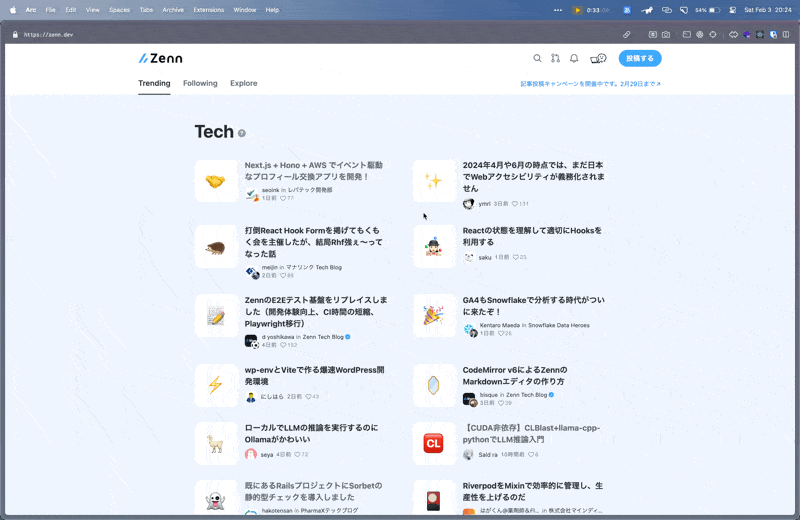Open the ZennのE2Eテスト基盤 article
Screen dimensions: 800x520
click(x=316, y=312)
